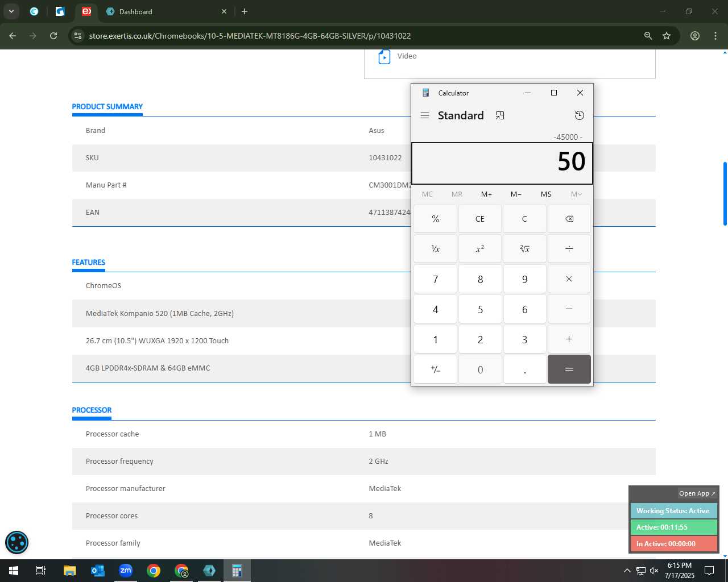
Task: Click the x squared key
Action: pos(480,249)
